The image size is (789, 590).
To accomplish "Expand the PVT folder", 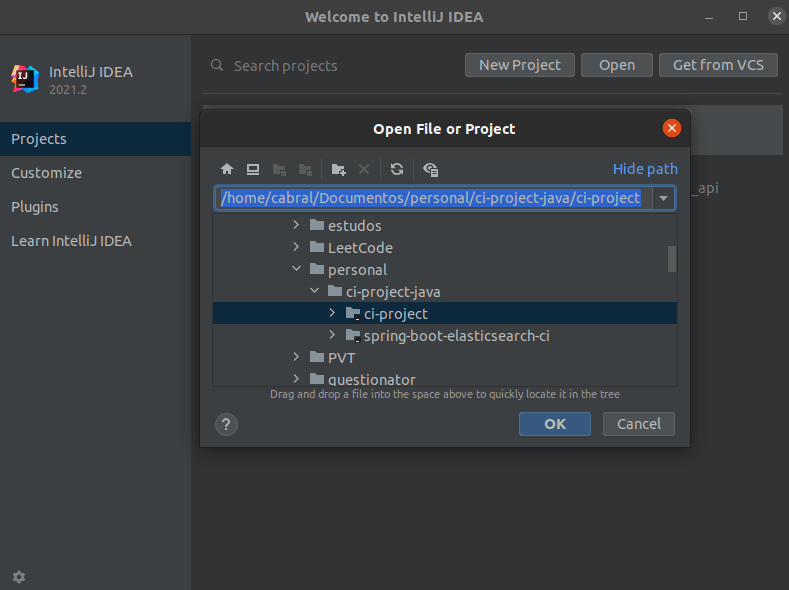I will tap(296, 357).
